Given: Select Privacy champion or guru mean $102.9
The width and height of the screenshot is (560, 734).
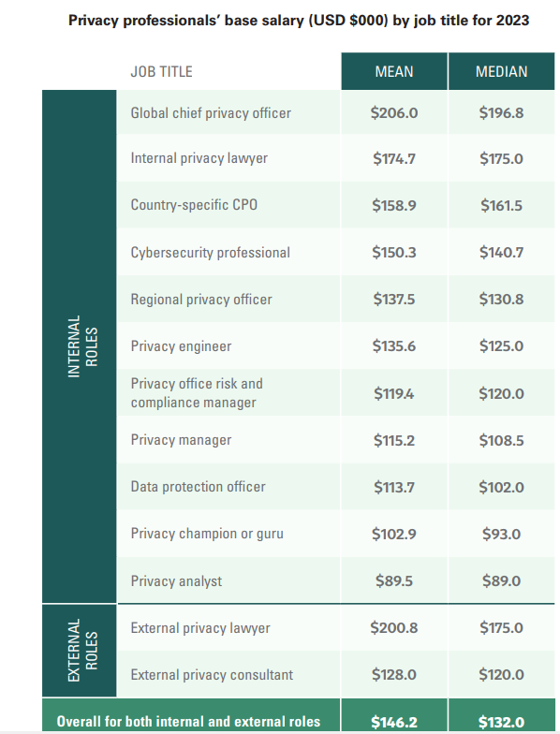Looking at the screenshot, I should click(393, 534).
